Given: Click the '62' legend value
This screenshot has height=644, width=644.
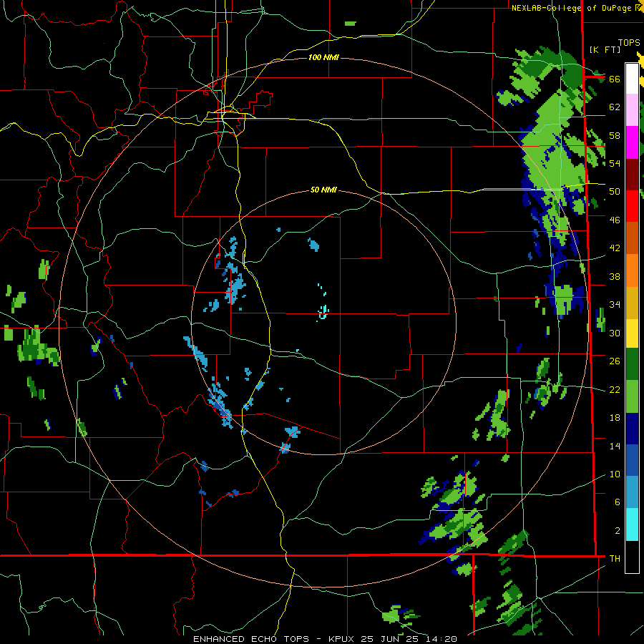Looking at the screenshot, I should [x=615, y=107].
